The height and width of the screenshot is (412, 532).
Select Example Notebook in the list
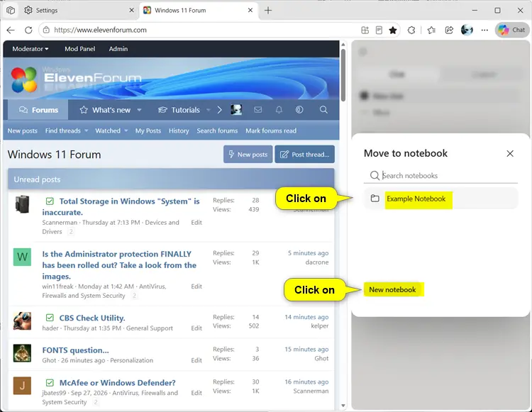[440, 199]
